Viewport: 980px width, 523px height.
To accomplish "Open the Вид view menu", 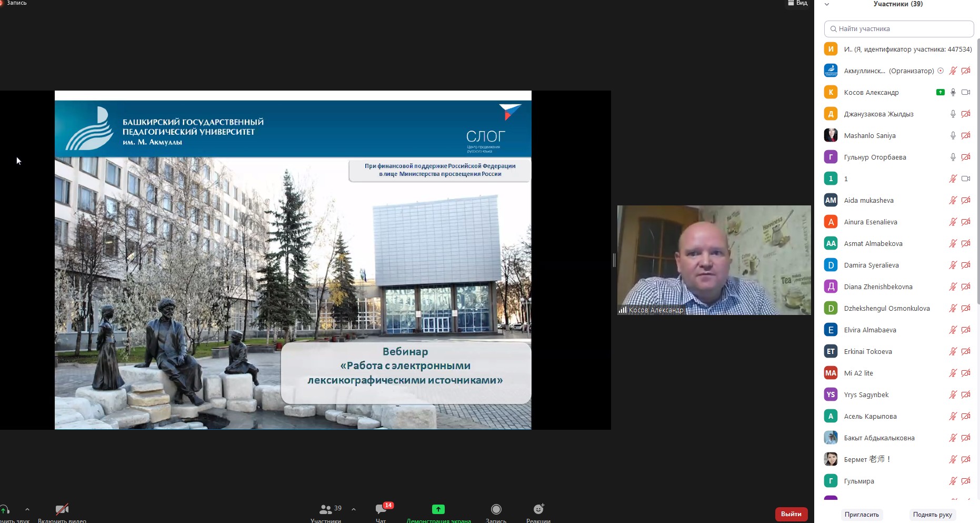I will coord(797,3).
